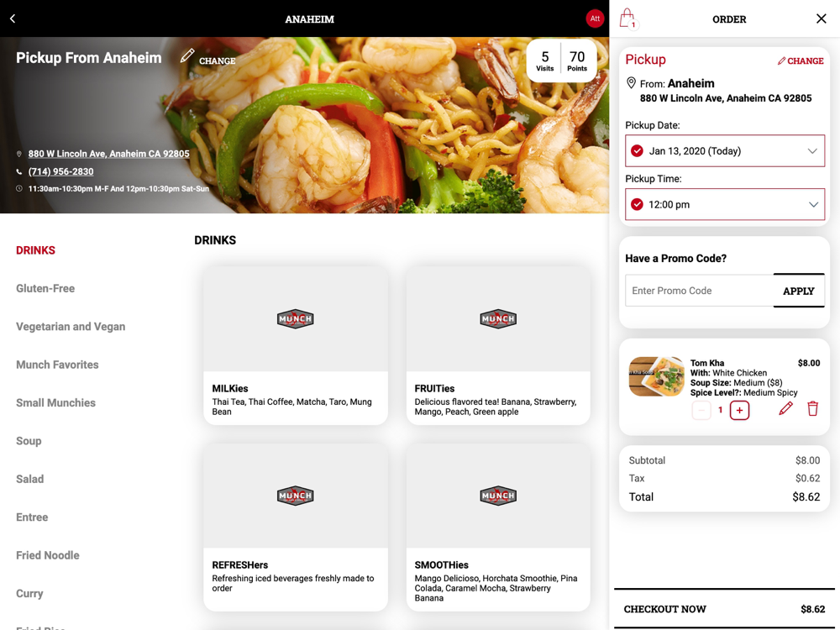Image resolution: width=840 pixels, height=630 pixels.
Task: Edit the Tom Kha item with pencil icon
Action: click(785, 409)
